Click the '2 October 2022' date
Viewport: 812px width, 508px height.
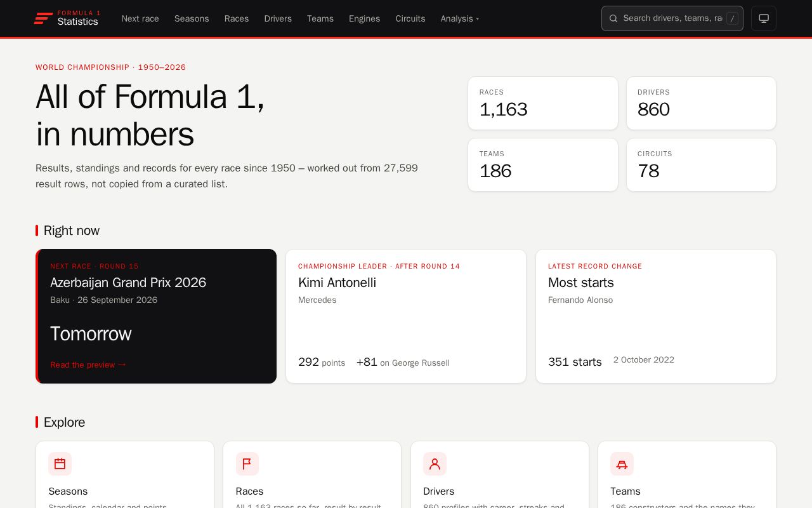[x=644, y=359]
